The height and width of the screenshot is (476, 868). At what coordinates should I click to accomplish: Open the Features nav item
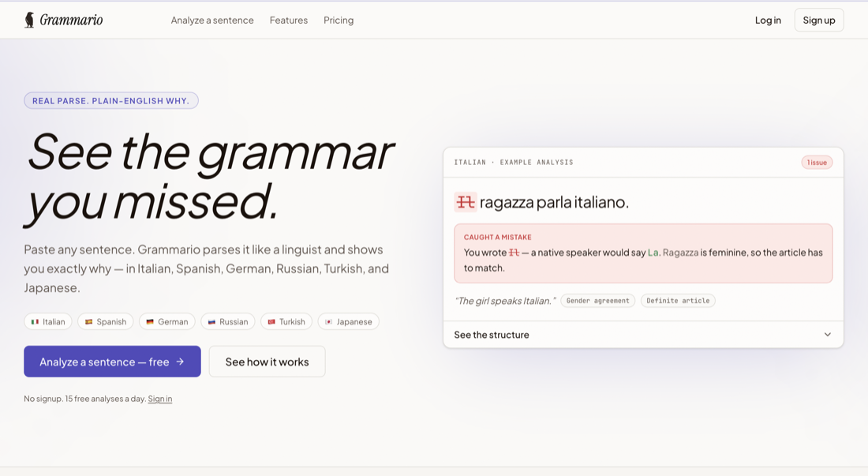coord(288,21)
